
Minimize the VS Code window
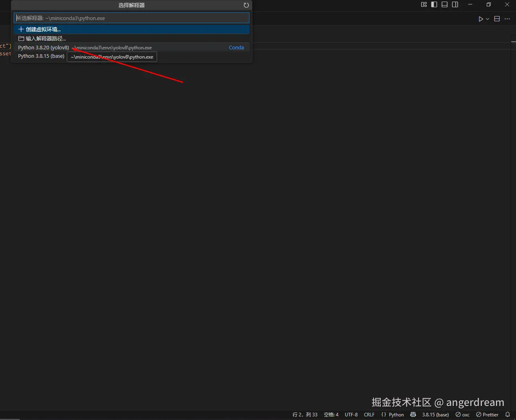(470, 4)
